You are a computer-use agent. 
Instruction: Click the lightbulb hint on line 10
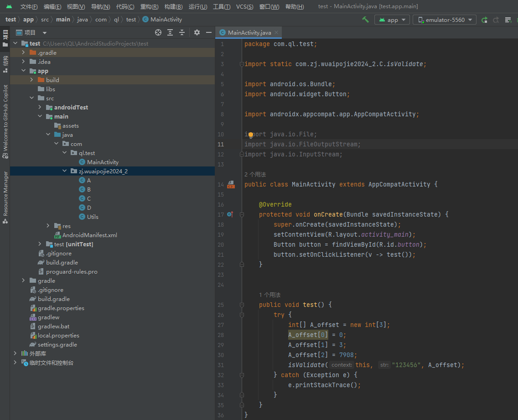tap(251, 135)
